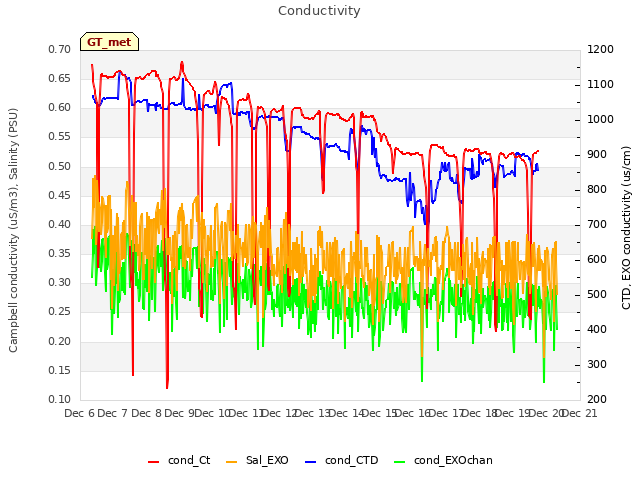This screenshot has width=640, height=480.
Task: Click the 0.35 left axis value
Action: point(60,253)
